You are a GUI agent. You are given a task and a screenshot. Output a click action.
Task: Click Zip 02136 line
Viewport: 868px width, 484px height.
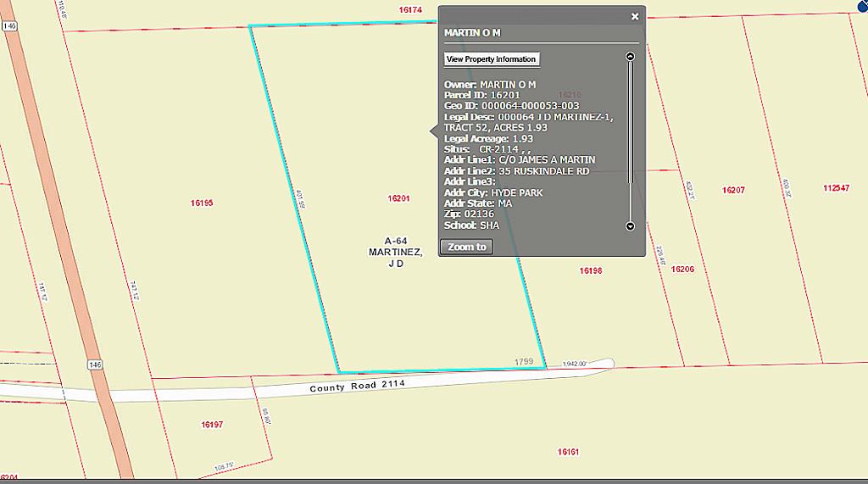click(x=469, y=214)
